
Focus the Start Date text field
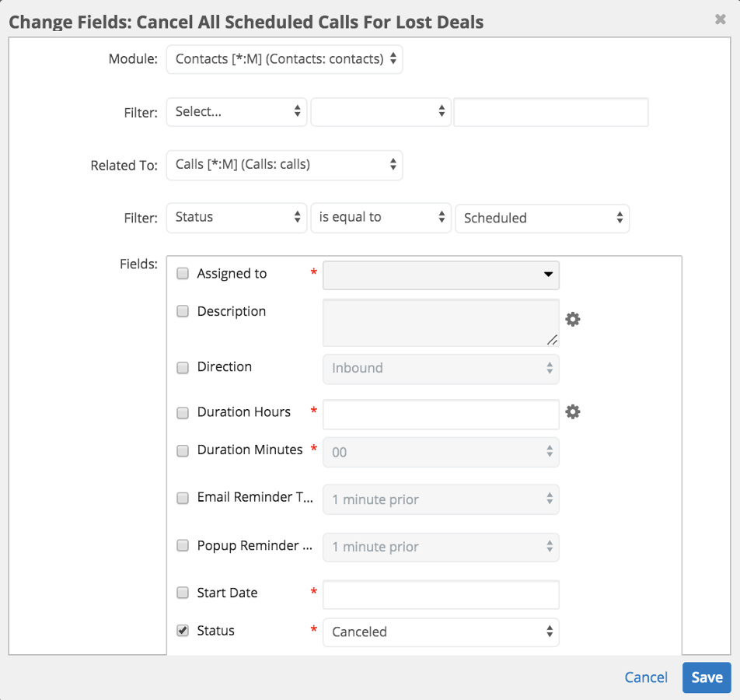(441, 595)
